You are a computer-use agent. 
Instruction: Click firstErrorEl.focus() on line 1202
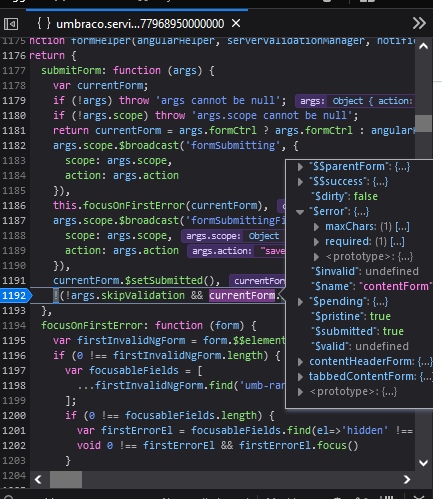point(298,446)
